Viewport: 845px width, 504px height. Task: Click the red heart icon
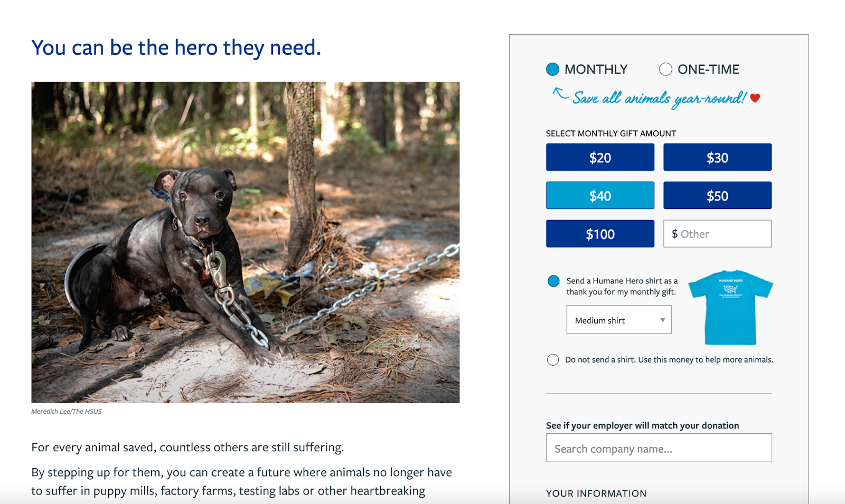pos(755,98)
